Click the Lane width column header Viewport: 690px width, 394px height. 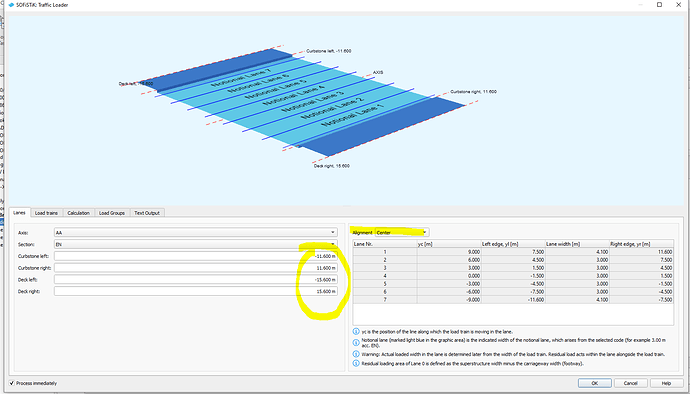[x=577, y=244]
